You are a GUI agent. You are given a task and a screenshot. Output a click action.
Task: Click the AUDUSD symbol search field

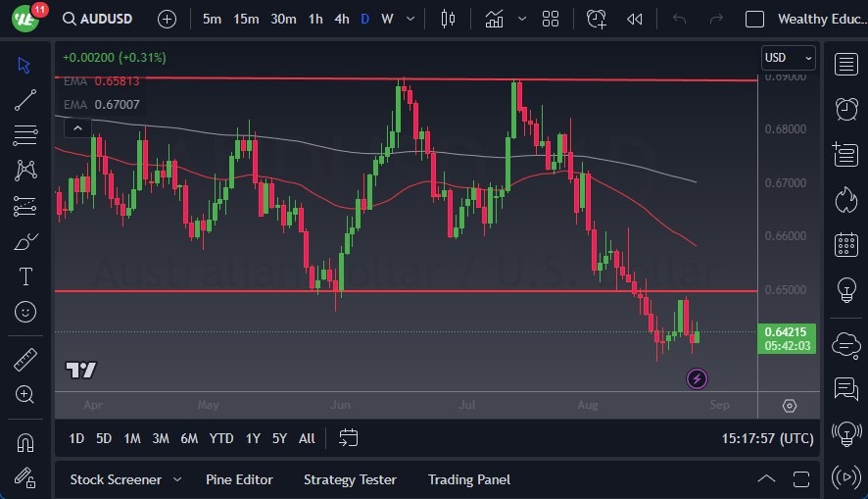point(102,19)
